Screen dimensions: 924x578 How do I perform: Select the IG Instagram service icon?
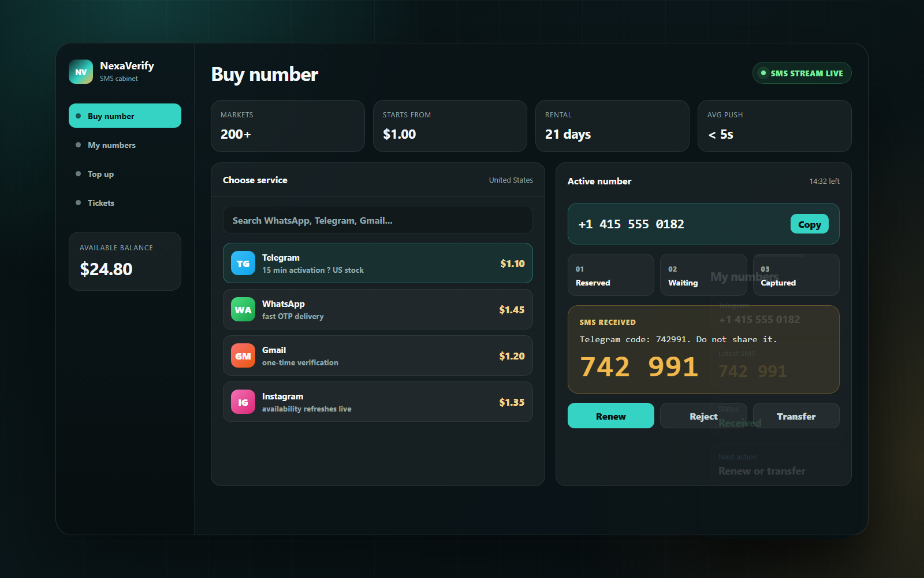point(243,402)
